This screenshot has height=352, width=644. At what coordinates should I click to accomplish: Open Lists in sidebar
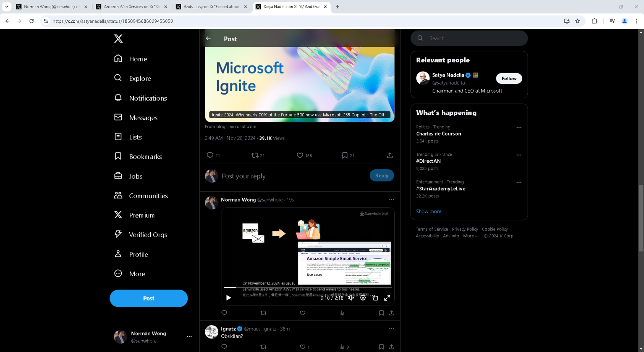[x=128, y=137]
